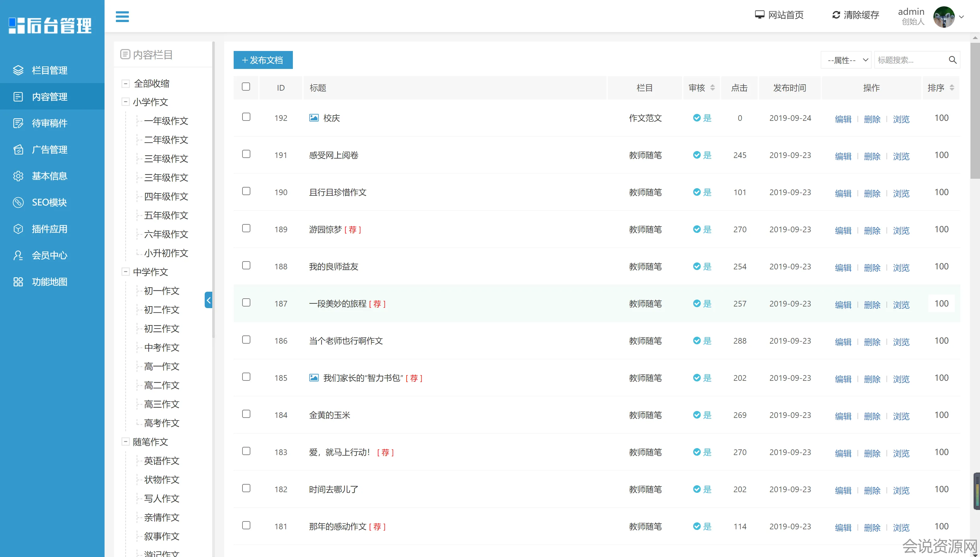Click the 审核 column sort arrows
Viewport: 980px width, 557px height.
pos(712,87)
